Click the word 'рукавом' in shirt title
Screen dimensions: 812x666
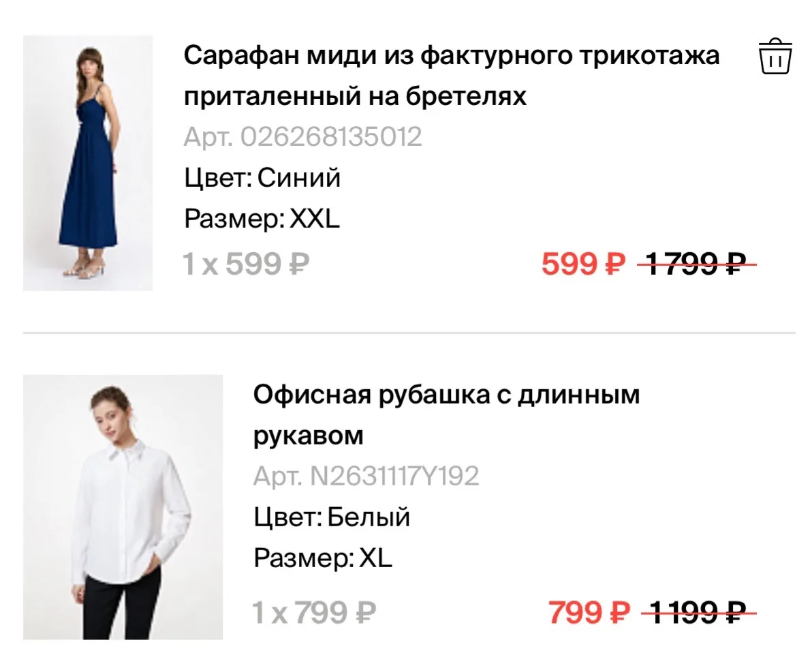coord(309,436)
